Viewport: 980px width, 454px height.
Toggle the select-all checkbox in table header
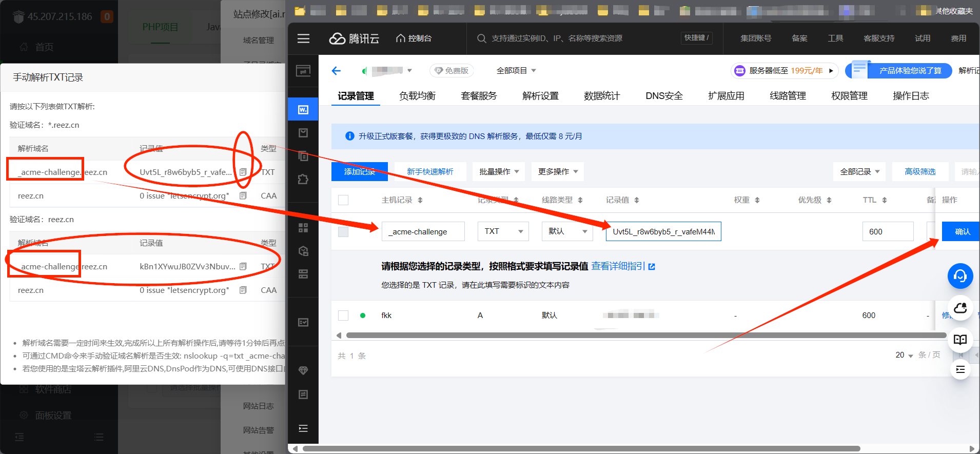coord(343,200)
